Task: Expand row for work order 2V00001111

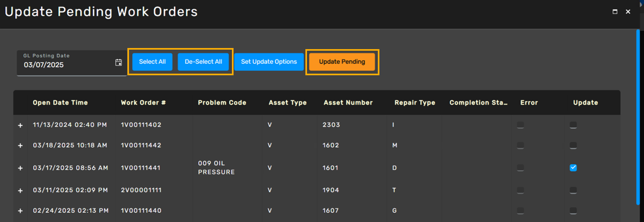Action: [x=20, y=190]
